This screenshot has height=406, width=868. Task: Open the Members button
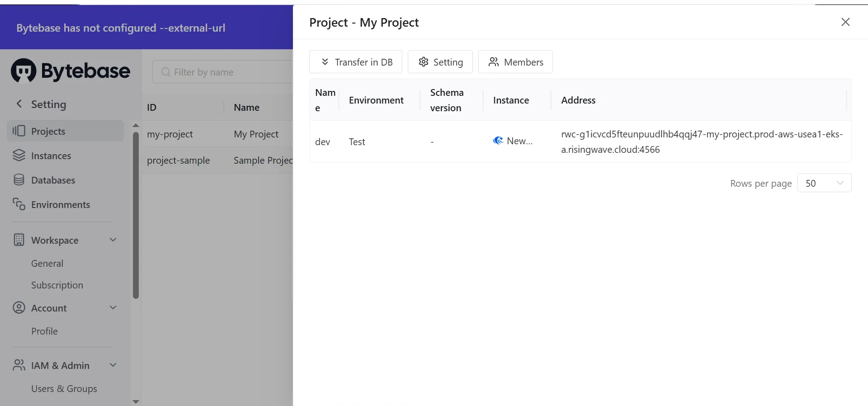point(515,62)
